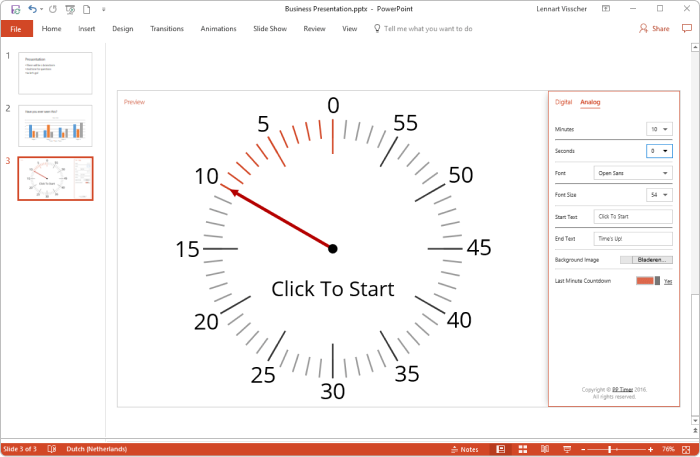Screen dimensions: 700x457
Task: Click the Save icon in quick access toolbar
Action: (x=16, y=9)
